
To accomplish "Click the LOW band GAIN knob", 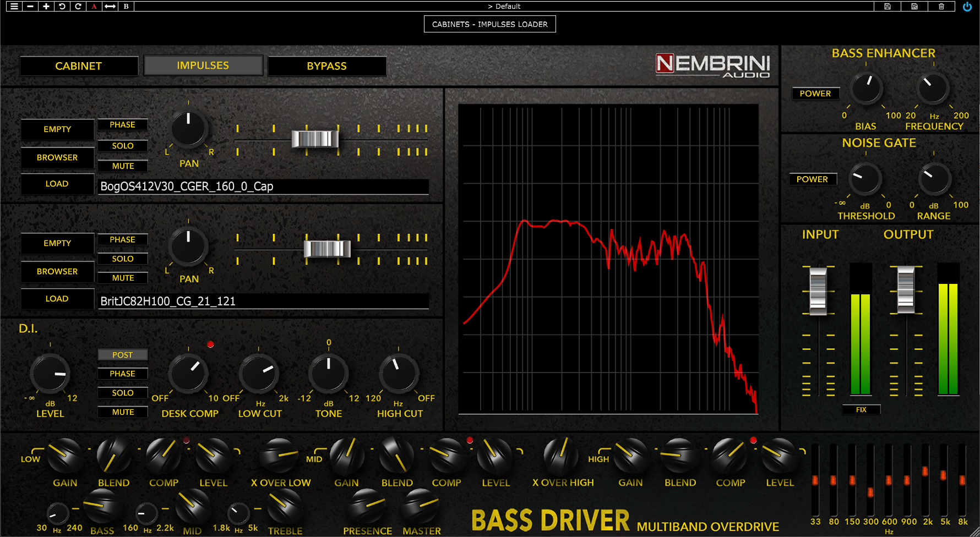I will click(x=65, y=456).
